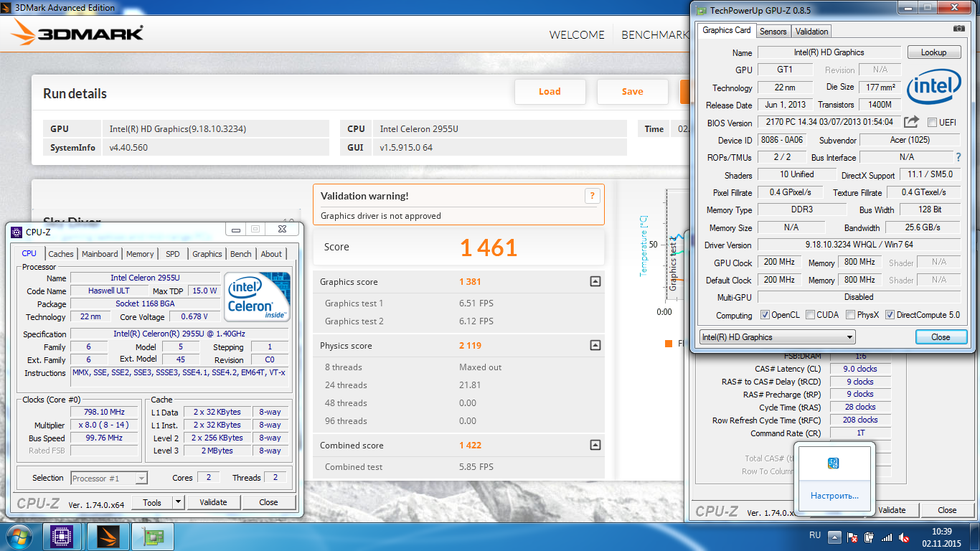This screenshot has width=980, height=551.
Task: Click the Show desktop strip on the taskbar
Action: click(975, 537)
